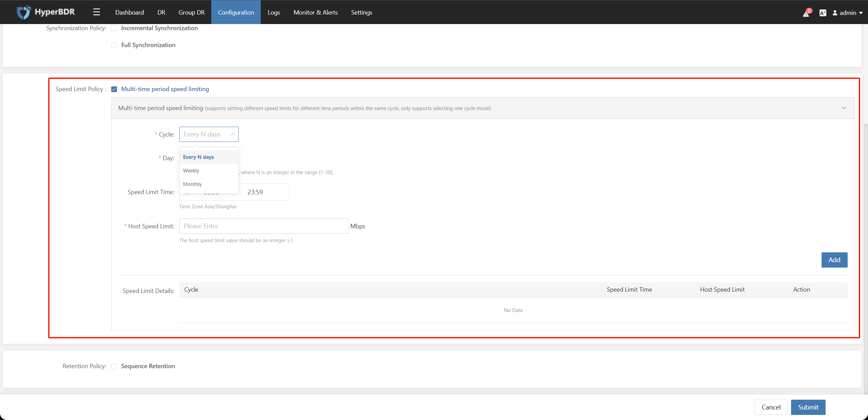The width and height of the screenshot is (868, 420).
Task: Enable Full Synchronization checkbox
Action: 114,45
